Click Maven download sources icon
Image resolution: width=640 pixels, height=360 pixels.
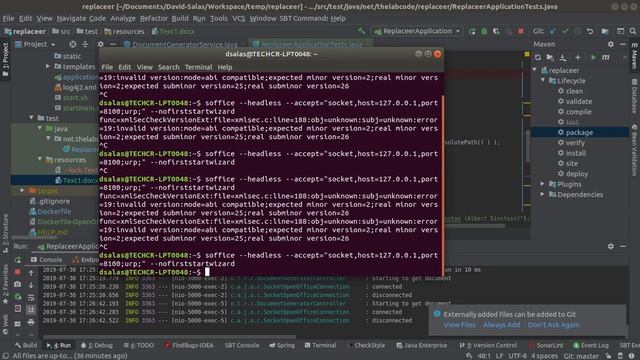coord(563,58)
